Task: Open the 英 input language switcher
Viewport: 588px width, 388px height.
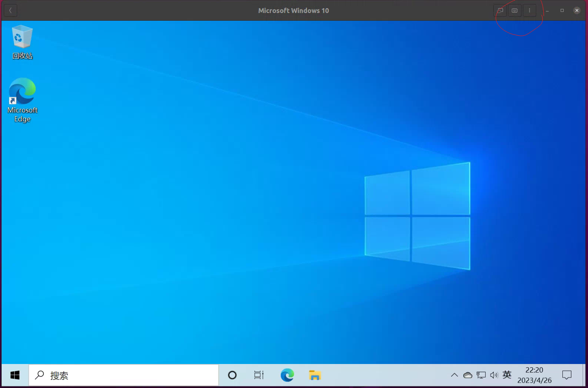Action: [x=507, y=375]
